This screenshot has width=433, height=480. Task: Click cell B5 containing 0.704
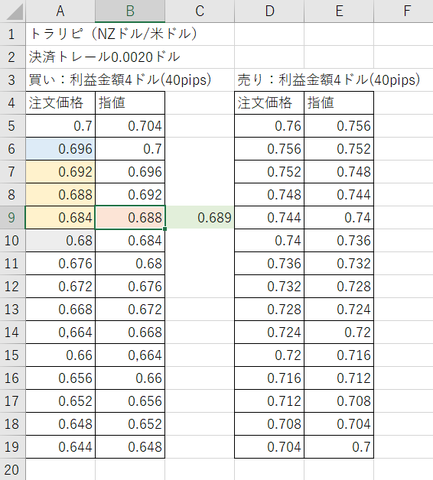pos(130,126)
